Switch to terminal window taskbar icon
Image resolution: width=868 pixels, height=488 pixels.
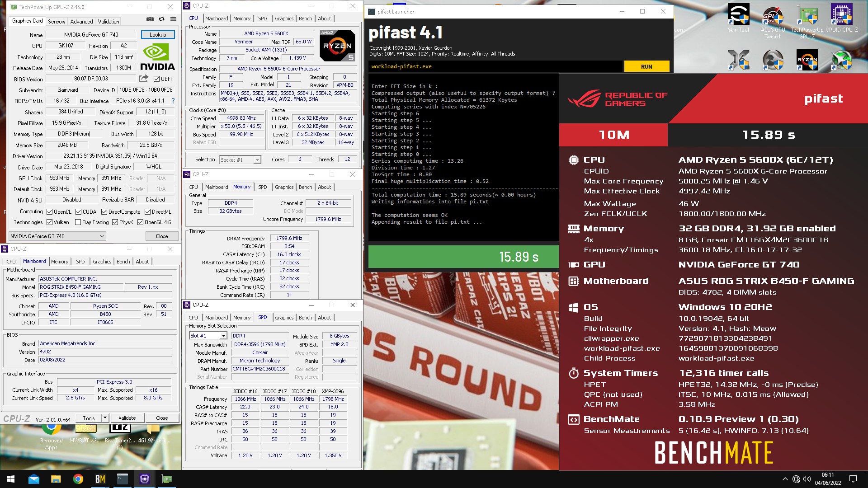tap(122, 479)
